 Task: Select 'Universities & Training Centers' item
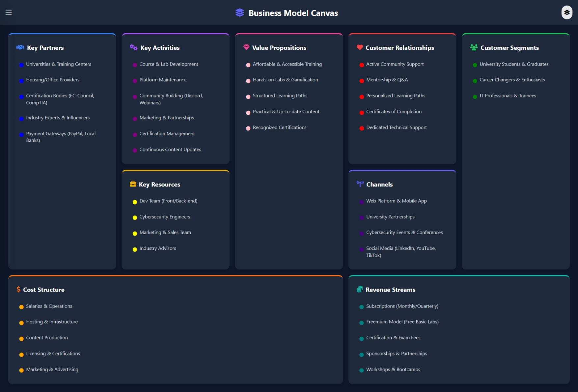[x=59, y=64]
